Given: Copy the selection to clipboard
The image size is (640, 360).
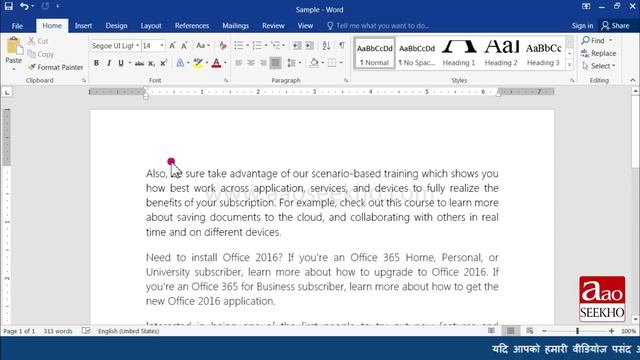Looking at the screenshot, I should [x=40, y=54].
